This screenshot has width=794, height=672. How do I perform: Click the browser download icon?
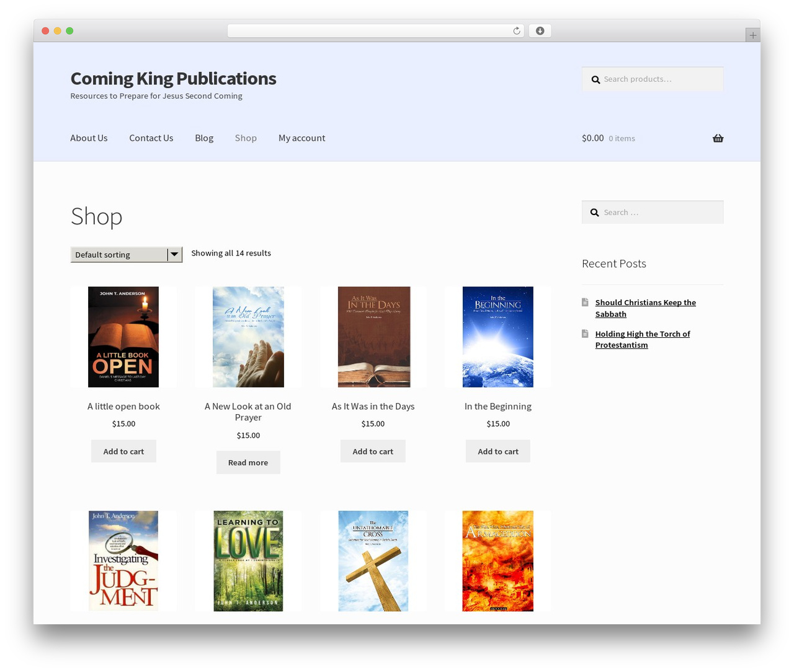pos(540,31)
